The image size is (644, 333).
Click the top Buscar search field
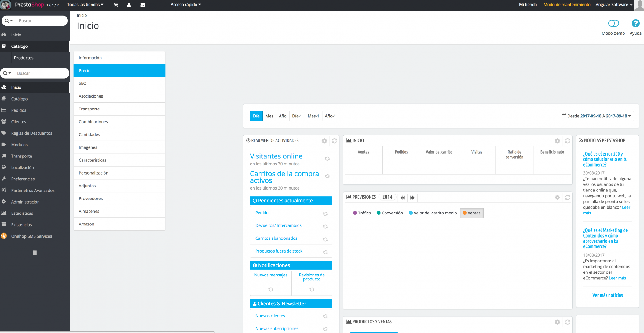click(x=40, y=21)
